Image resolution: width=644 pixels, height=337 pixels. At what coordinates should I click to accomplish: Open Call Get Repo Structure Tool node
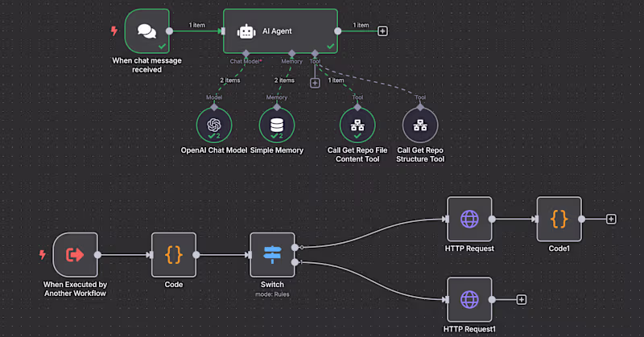[420, 125]
